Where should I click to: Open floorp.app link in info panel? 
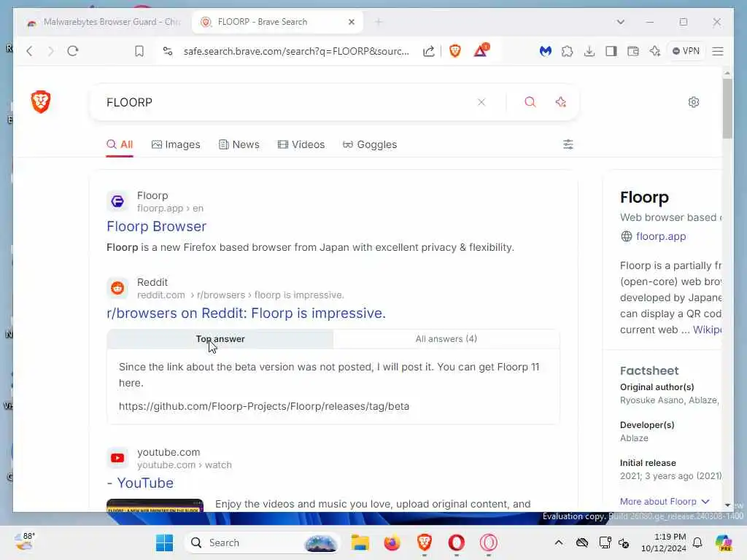tap(661, 236)
